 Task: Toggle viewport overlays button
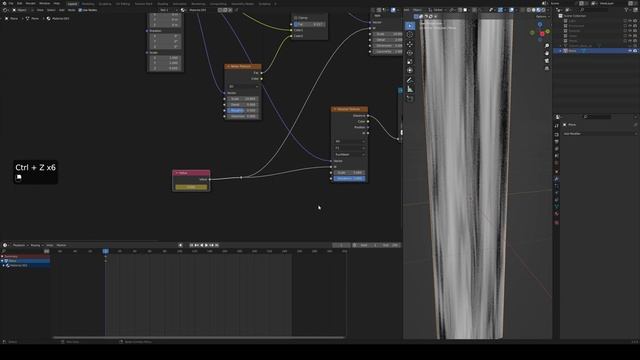(511, 10)
